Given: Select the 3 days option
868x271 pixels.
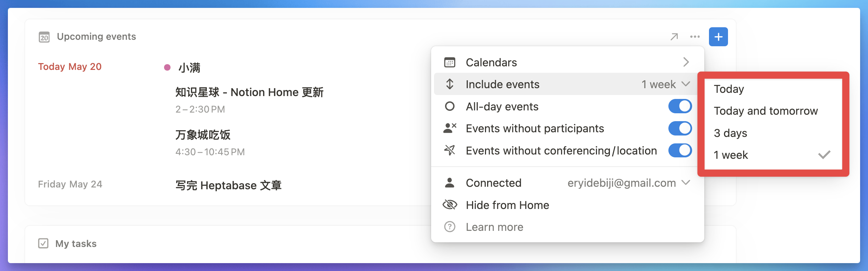Looking at the screenshot, I should coord(731,133).
